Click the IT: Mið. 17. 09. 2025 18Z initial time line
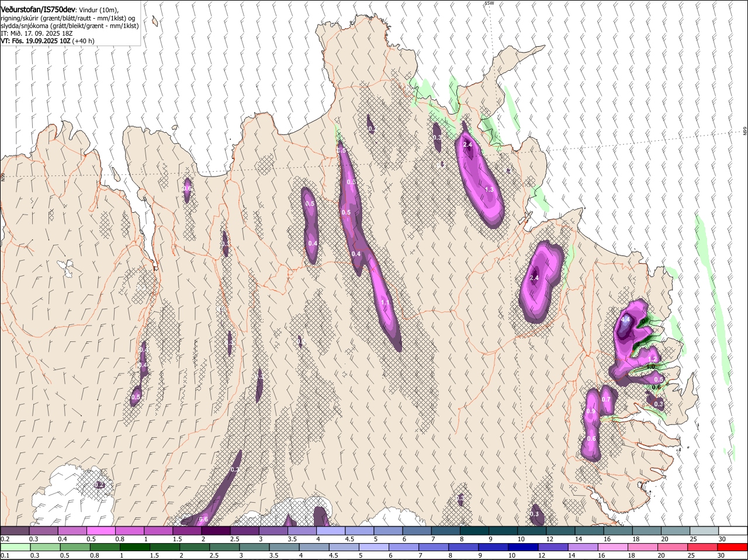The width and height of the screenshot is (748, 560). coord(36,33)
